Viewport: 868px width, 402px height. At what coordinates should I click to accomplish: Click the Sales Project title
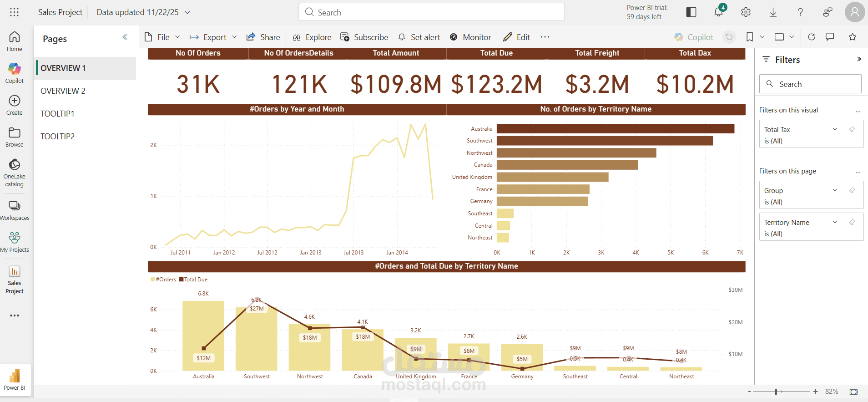click(60, 12)
